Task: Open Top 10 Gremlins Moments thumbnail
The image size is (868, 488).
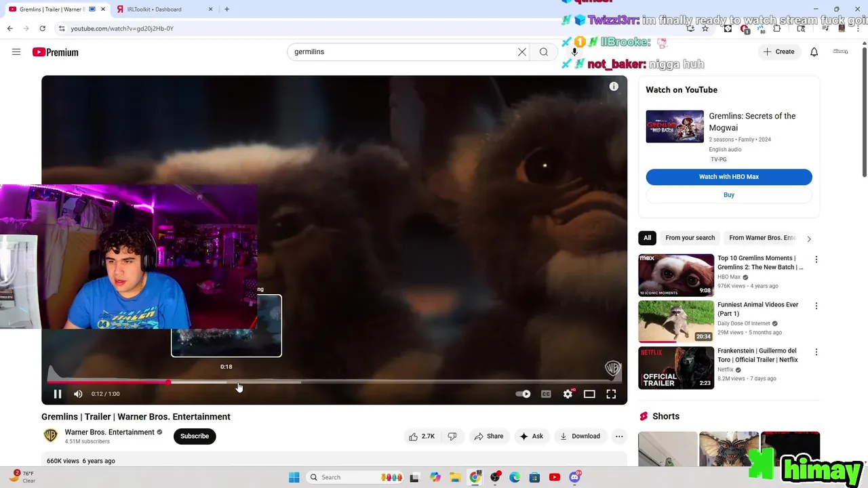Action: tap(676, 274)
